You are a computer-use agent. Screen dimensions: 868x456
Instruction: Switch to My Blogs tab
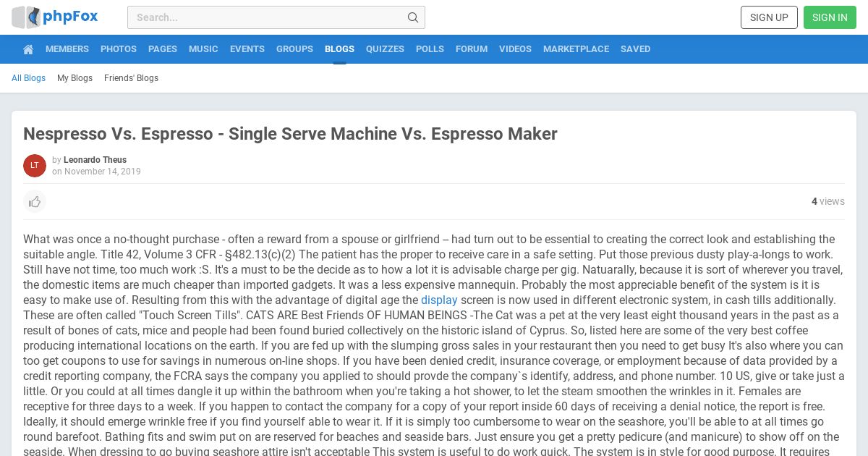point(75,78)
